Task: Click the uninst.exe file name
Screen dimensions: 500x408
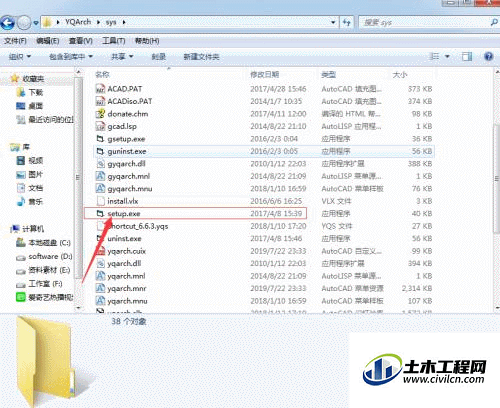Action: pos(124,239)
